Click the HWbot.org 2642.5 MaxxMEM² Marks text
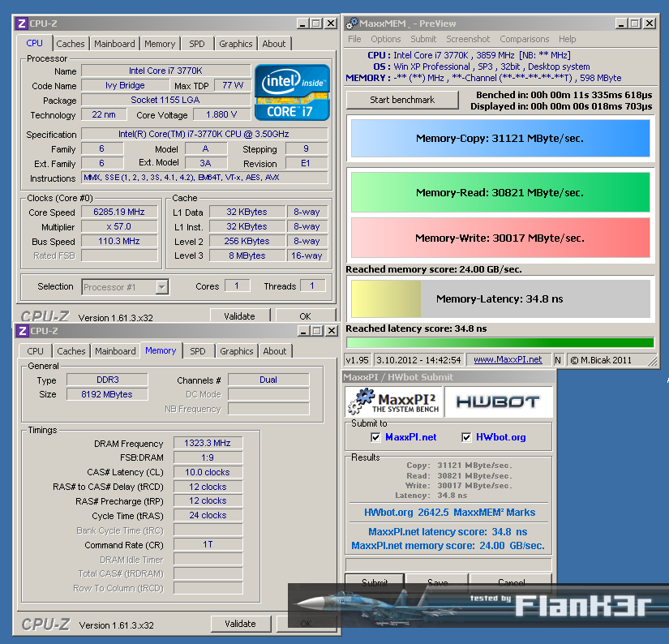Image resolution: width=669 pixels, height=644 pixels. click(x=449, y=513)
